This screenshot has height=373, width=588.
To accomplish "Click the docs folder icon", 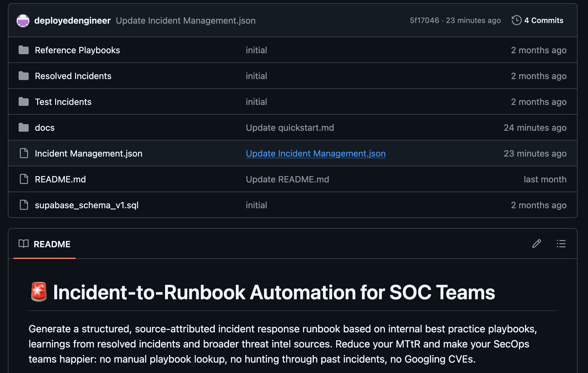I will click(x=24, y=128).
